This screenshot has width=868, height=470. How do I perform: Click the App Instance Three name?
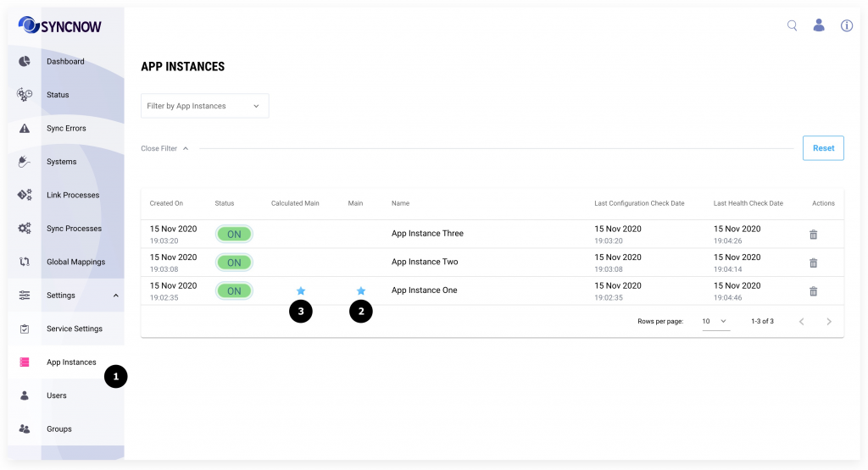[427, 234]
